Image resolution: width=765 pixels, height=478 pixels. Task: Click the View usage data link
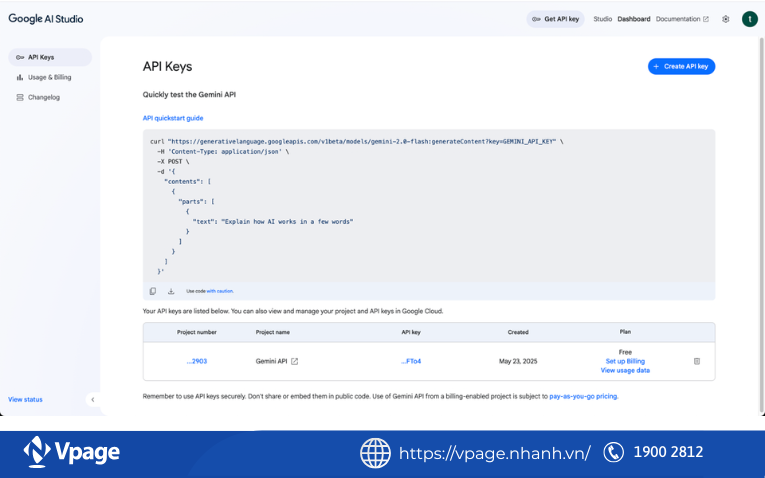(625, 370)
